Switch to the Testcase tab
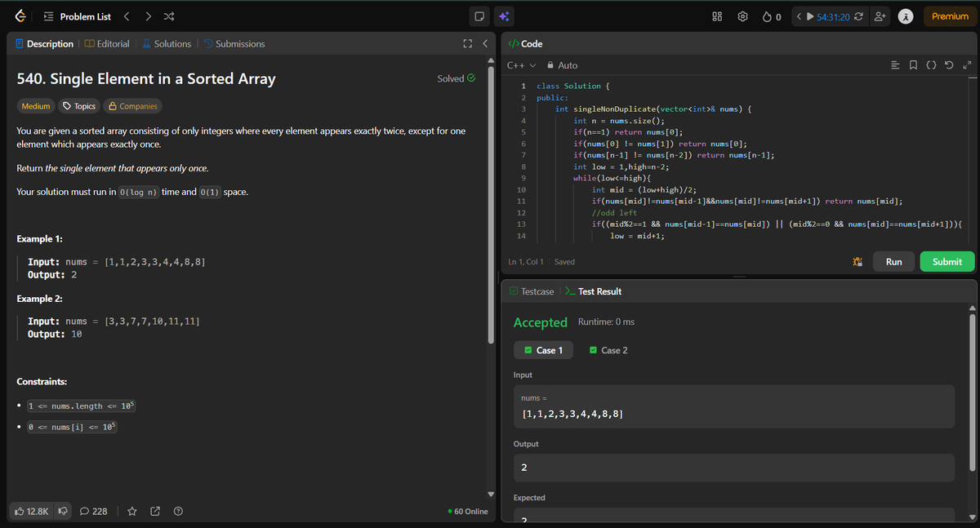This screenshot has width=980, height=528. pos(531,291)
